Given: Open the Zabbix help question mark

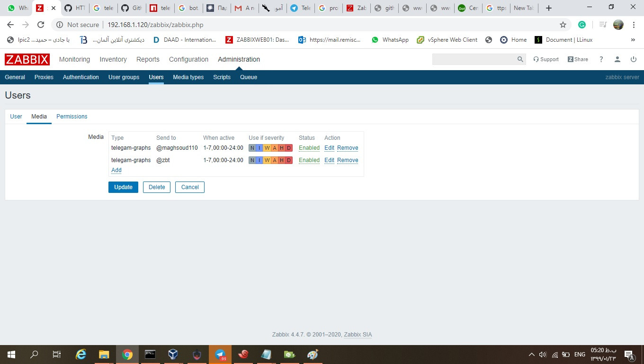Looking at the screenshot, I should [x=601, y=59].
